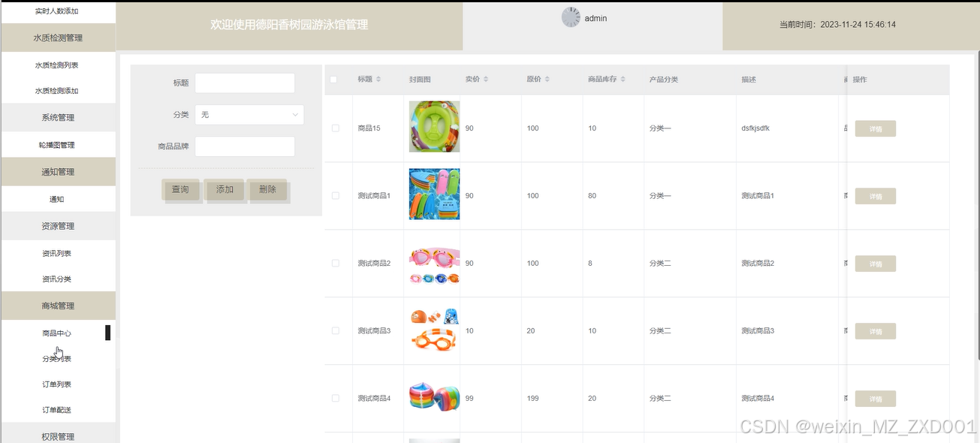This screenshot has height=443, width=980.
Task: Go to 水质检测列表 menu item
Action: pos(57,65)
